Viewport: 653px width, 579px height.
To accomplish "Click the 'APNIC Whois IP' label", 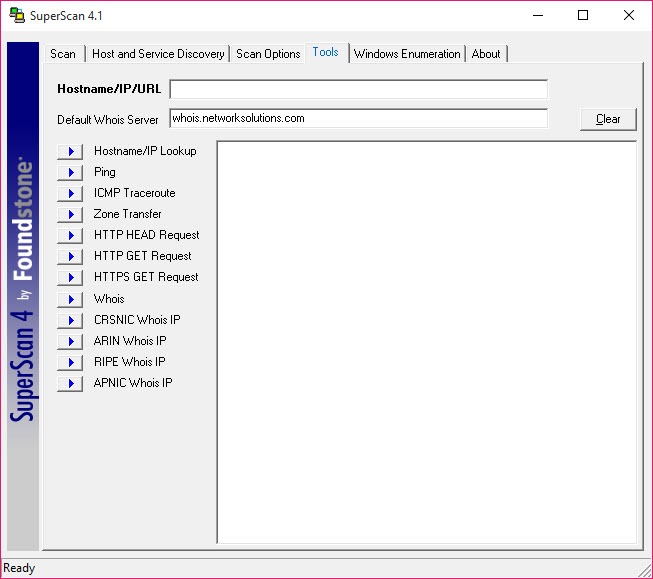I will pyautogui.click(x=133, y=383).
